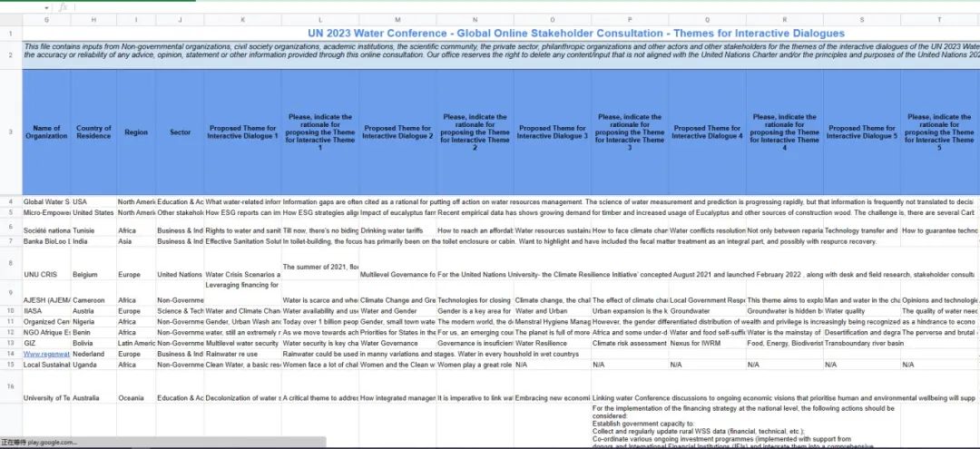Select column T header
This screenshot has width=980, height=449.
coord(938,19)
